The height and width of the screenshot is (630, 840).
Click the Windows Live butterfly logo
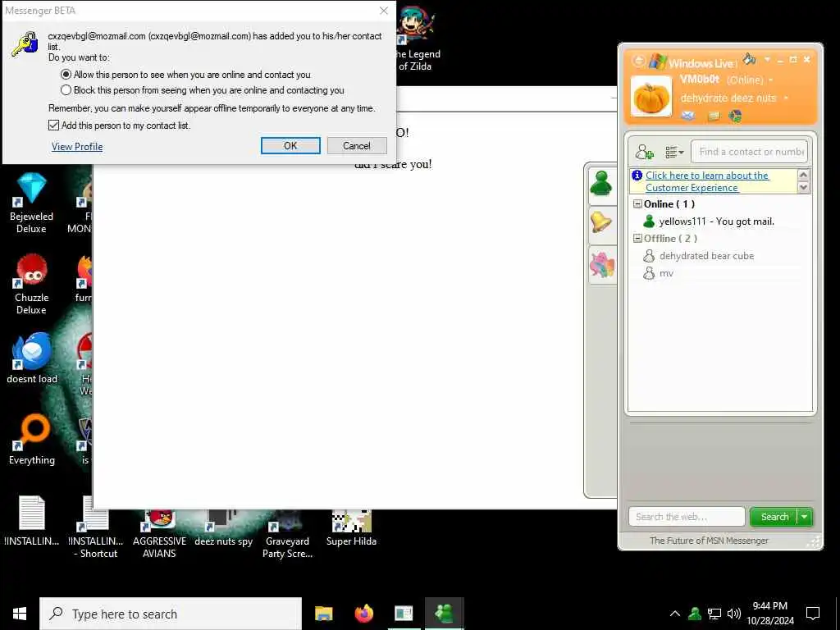657,62
